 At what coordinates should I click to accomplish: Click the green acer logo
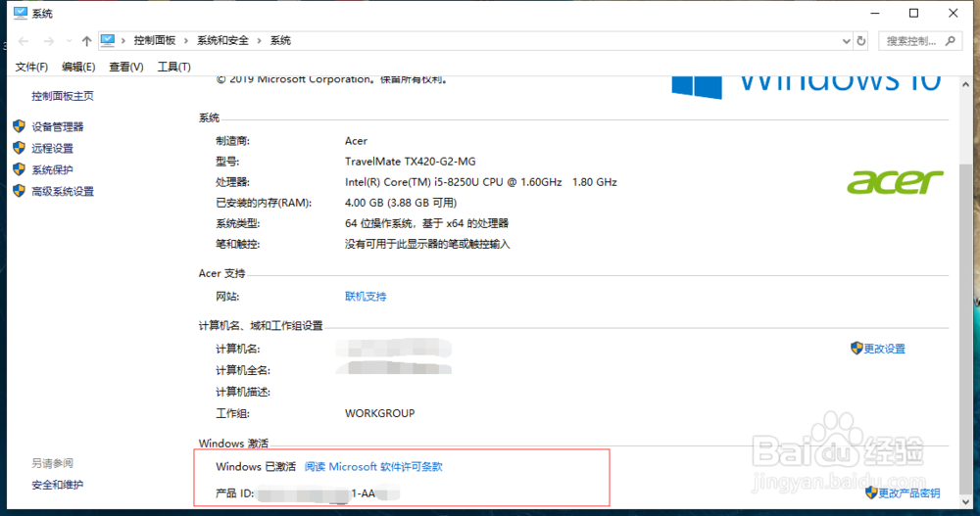point(895,182)
